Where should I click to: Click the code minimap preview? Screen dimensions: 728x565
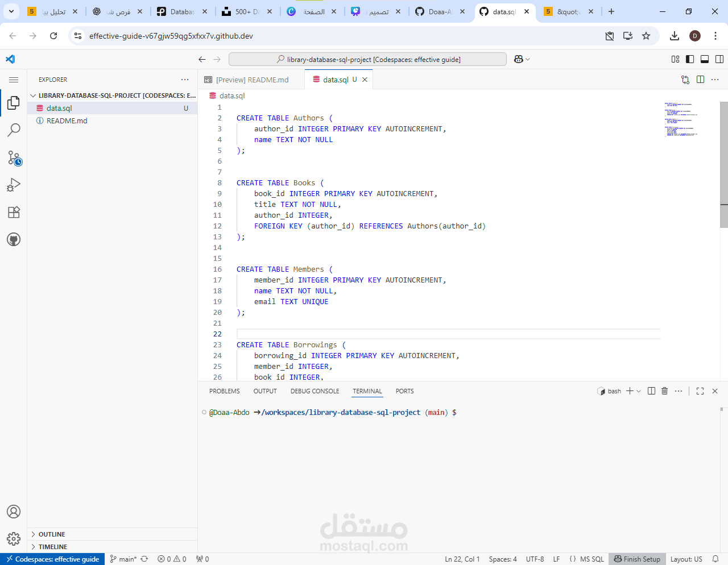[x=681, y=119]
